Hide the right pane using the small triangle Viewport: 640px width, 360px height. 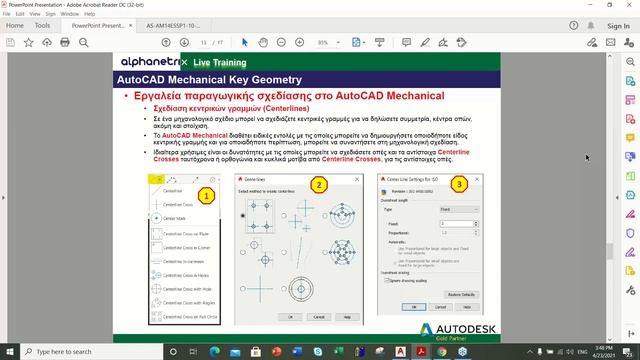(617, 198)
